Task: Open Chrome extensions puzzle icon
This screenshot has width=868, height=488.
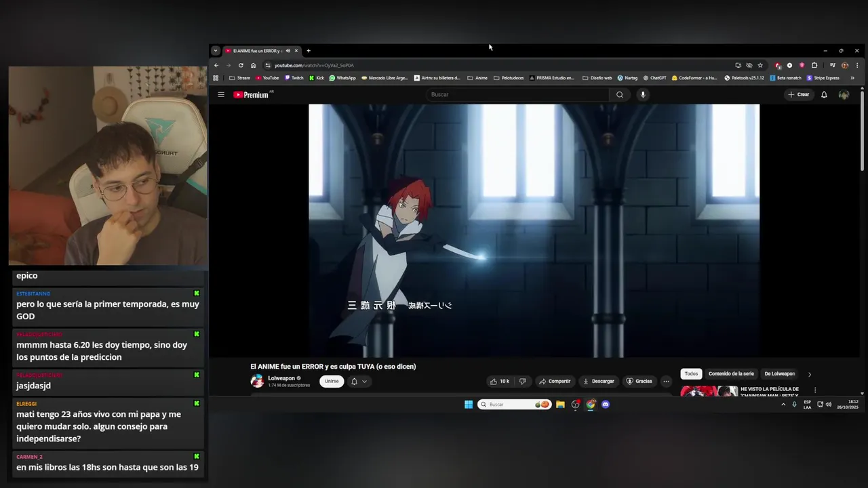Action: tap(814, 66)
